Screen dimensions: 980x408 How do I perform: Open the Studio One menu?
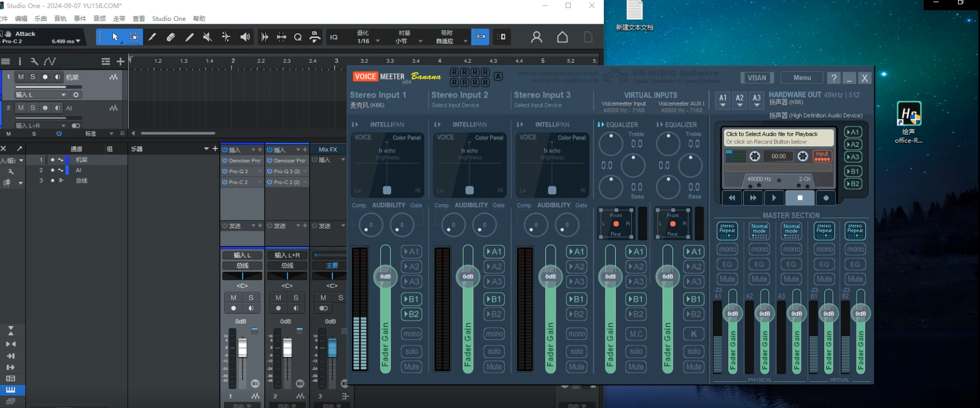pos(169,19)
